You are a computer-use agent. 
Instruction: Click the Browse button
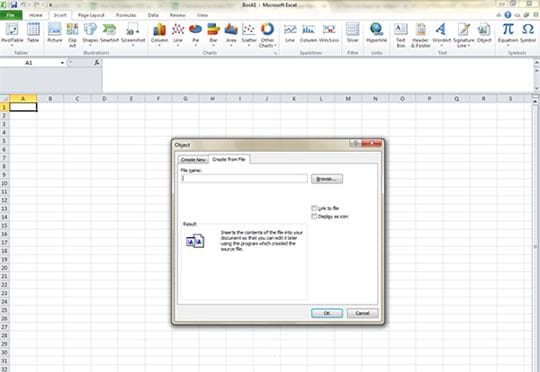pyautogui.click(x=327, y=179)
